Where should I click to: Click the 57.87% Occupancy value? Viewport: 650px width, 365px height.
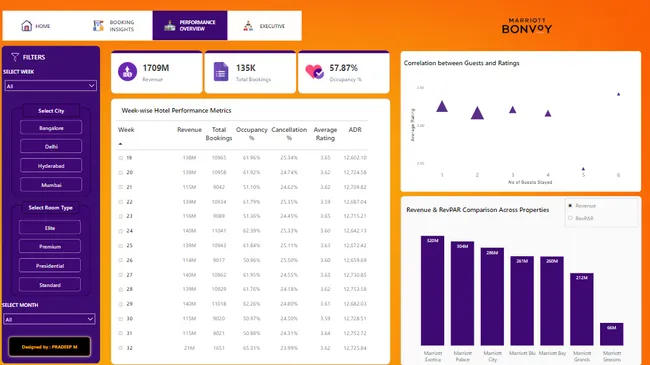(343, 68)
